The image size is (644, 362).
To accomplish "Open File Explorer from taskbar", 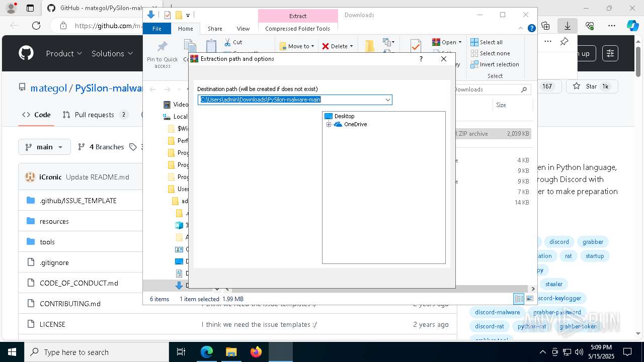I will (231, 352).
